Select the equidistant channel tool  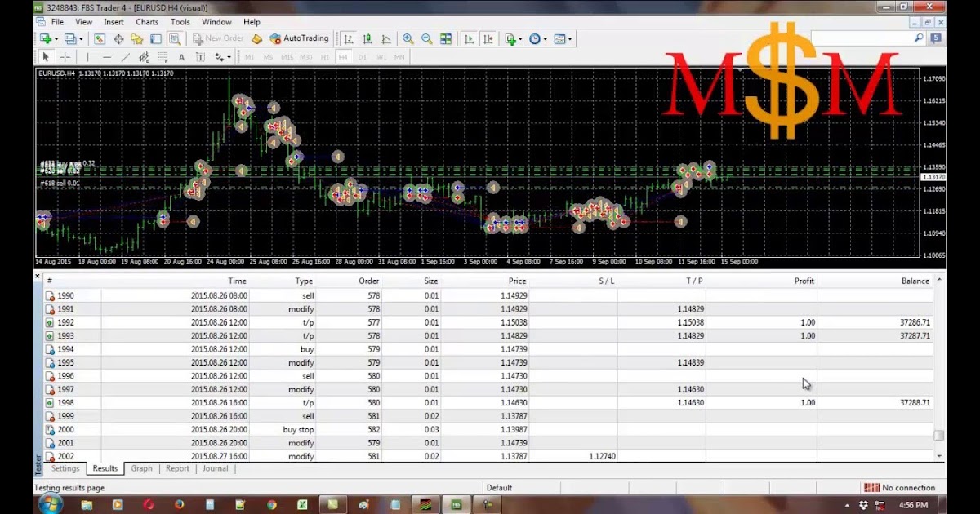click(144, 57)
